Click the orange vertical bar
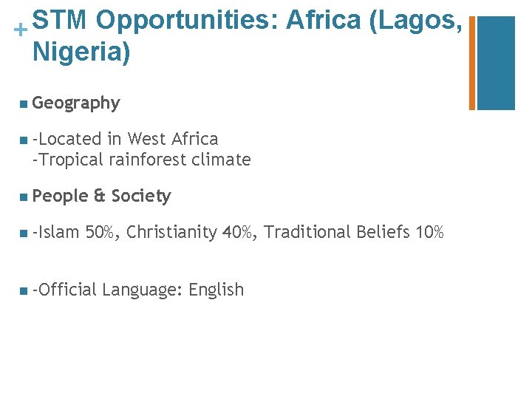Screen dimensions: 532x399 tap(473, 62)
